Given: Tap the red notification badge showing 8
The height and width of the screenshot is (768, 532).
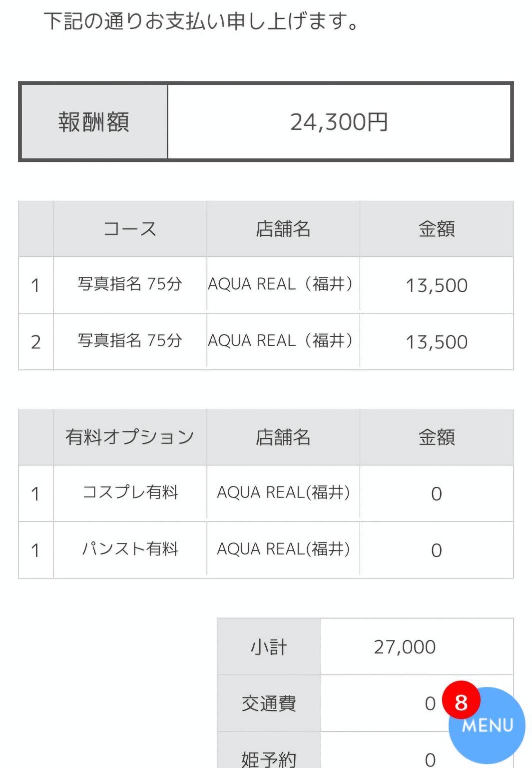Looking at the screenshot, I should [461, 701].
